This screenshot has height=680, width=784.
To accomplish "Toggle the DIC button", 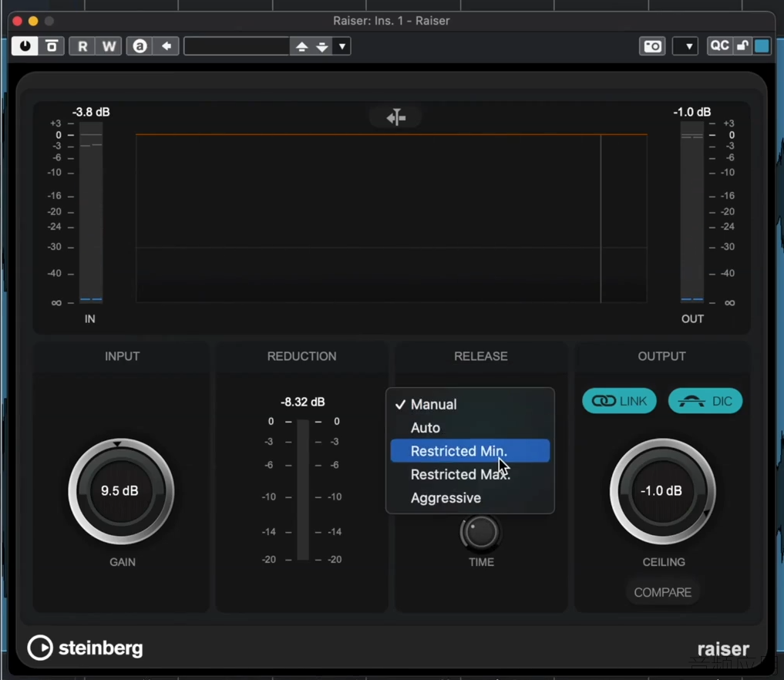I will click(x=705, y=401).
